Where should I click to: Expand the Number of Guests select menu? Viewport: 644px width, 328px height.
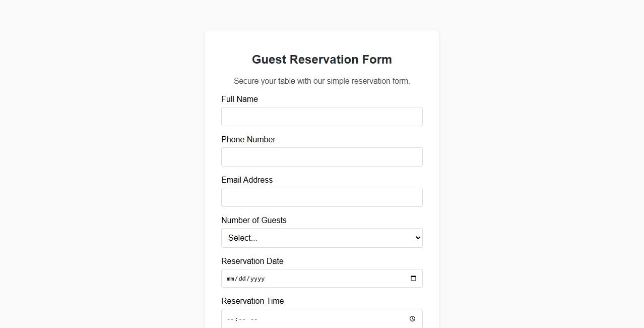[x=321, y=238]
